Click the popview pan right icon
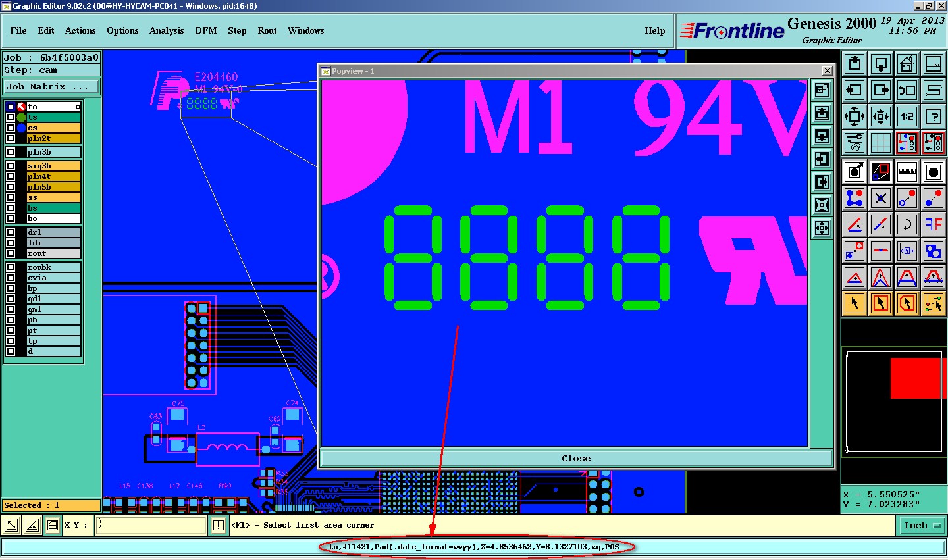This screenshot has width=948, height=560. coord(822,182)
